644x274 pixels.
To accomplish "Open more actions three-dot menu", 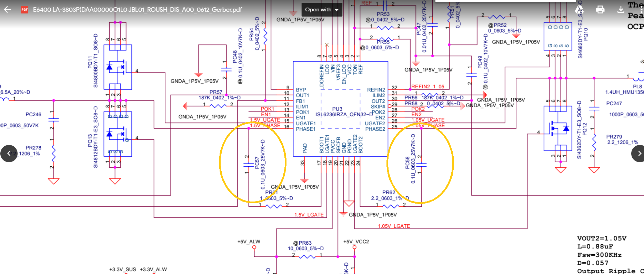I will [x=641, y=10].
